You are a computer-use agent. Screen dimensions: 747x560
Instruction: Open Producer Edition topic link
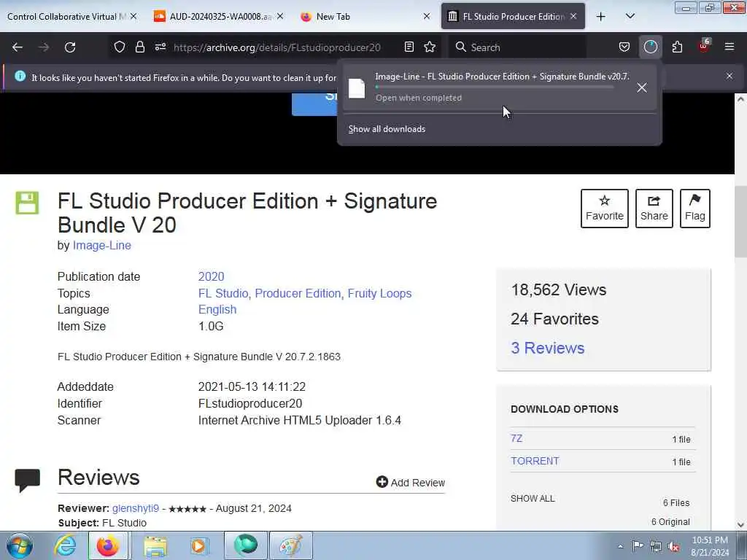coord(298,293)
